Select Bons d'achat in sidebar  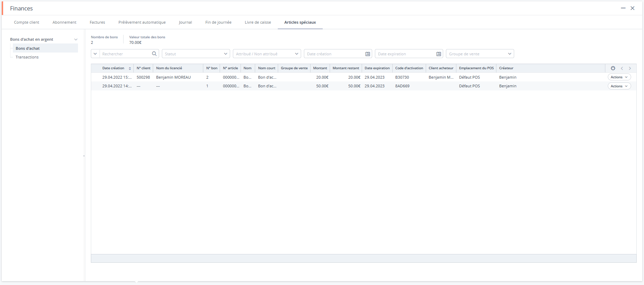tap(45, 48)
